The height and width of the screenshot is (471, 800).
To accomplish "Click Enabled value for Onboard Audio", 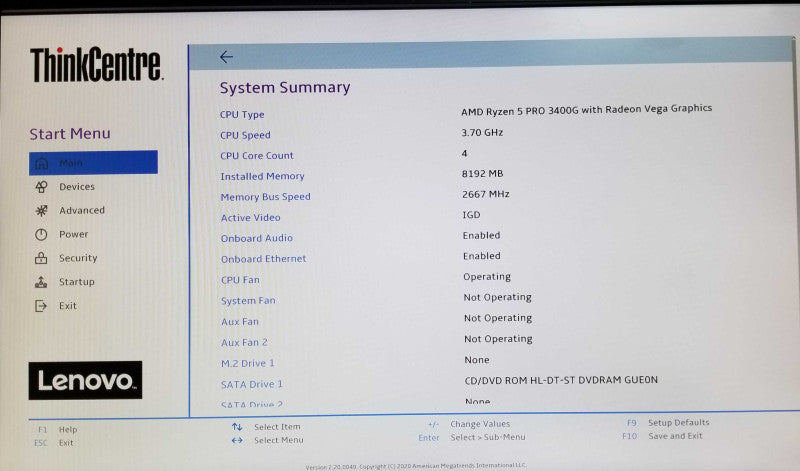I will 482,236.
